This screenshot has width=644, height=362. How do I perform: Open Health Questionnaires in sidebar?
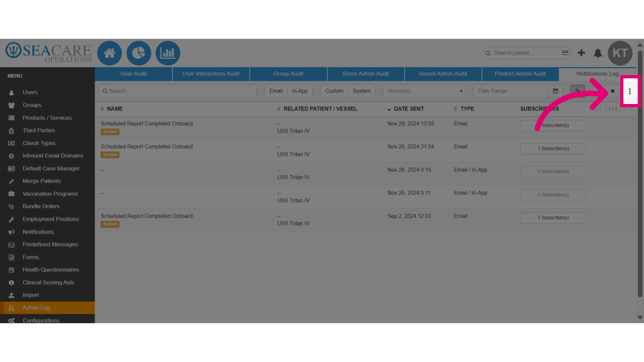click(47, 269)
